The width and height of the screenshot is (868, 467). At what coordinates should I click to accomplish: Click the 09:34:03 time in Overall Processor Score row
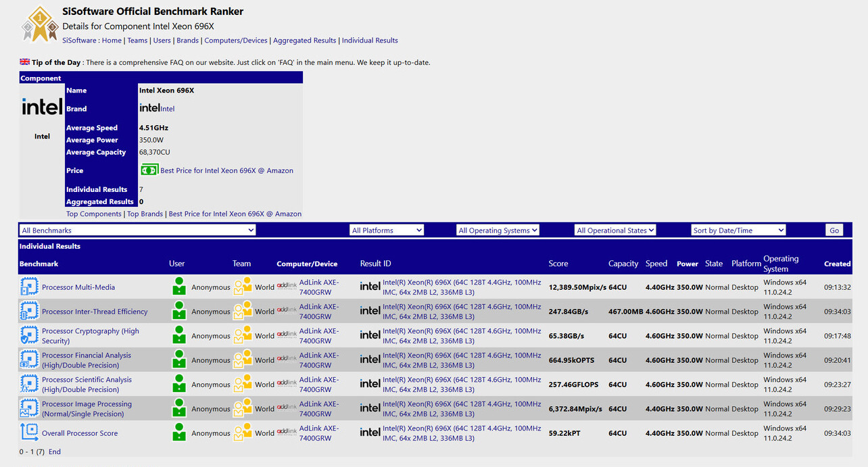pyautogui.click(x=838, y=433)
